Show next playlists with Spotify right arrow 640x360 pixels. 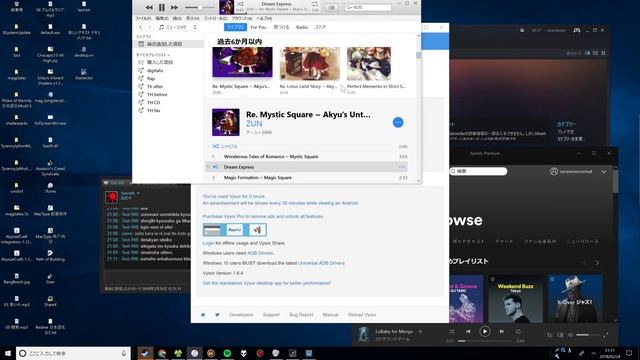tap(597, 262)
